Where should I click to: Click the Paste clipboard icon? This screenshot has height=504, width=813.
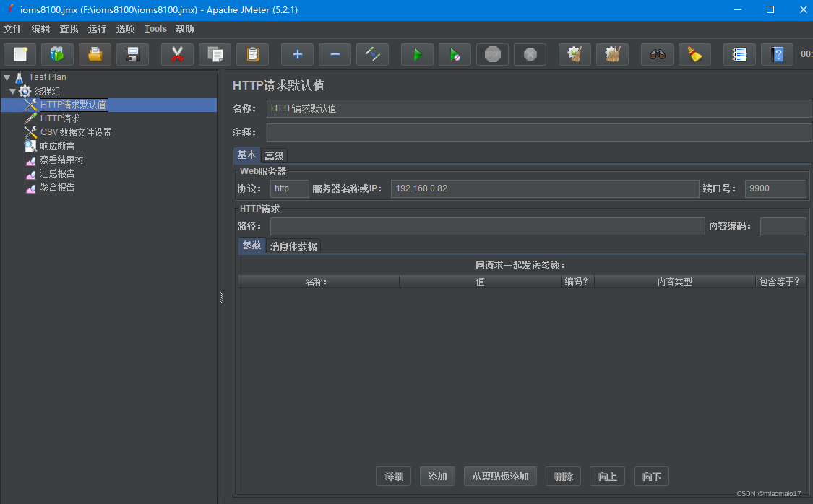coord(252,54)
